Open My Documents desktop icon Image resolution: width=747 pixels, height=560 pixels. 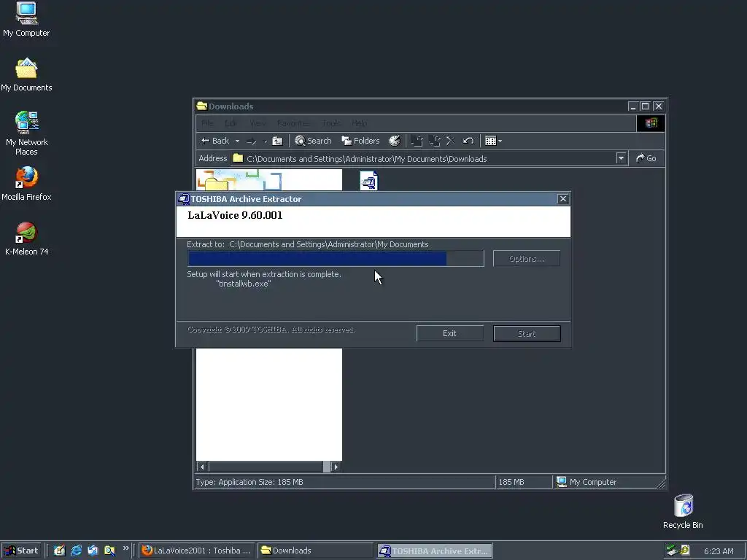pos(26,75)
